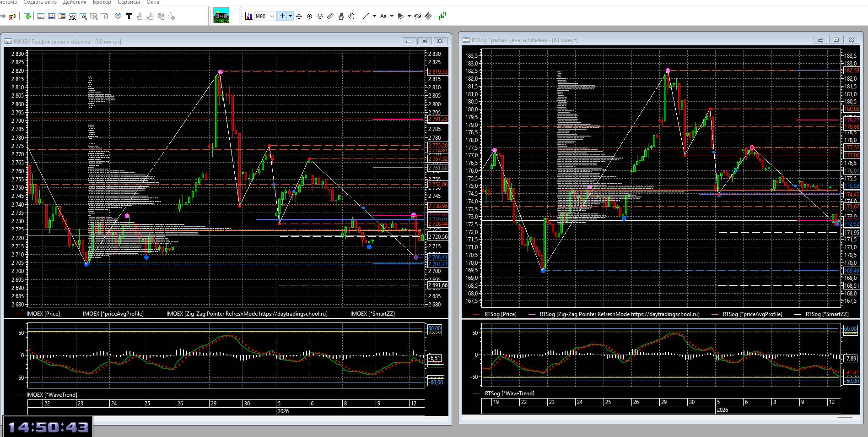Viewport: 868px width, 437px height.
Task: Open the Сервисы menu
Action: [x=129, y=2]
